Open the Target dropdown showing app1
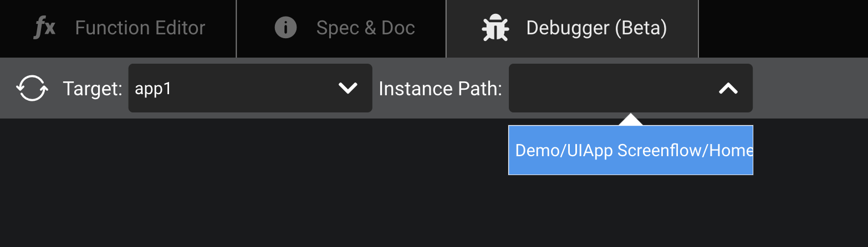The height and width of the screenshot is (247, 868). 250,88
